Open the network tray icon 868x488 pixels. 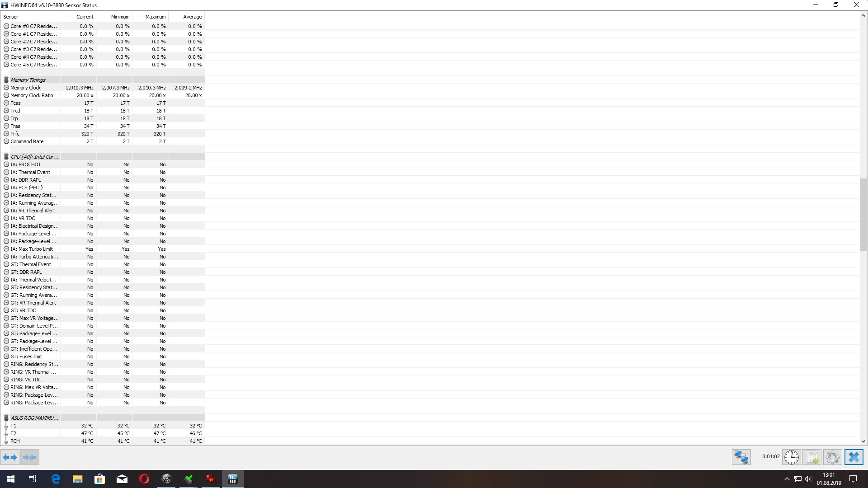pyautogui.click(x=798, y=479)
